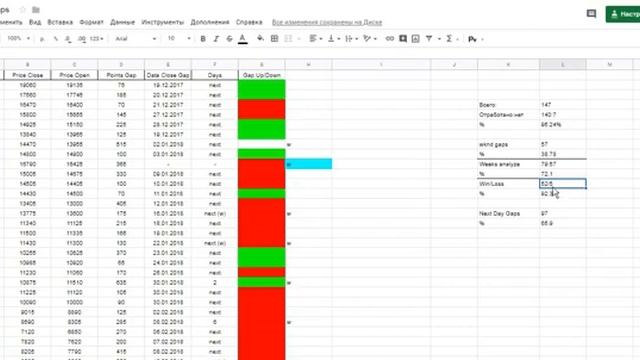Select the cell with value 147
This screenshot has width=640, height=360.
point(563,105)
